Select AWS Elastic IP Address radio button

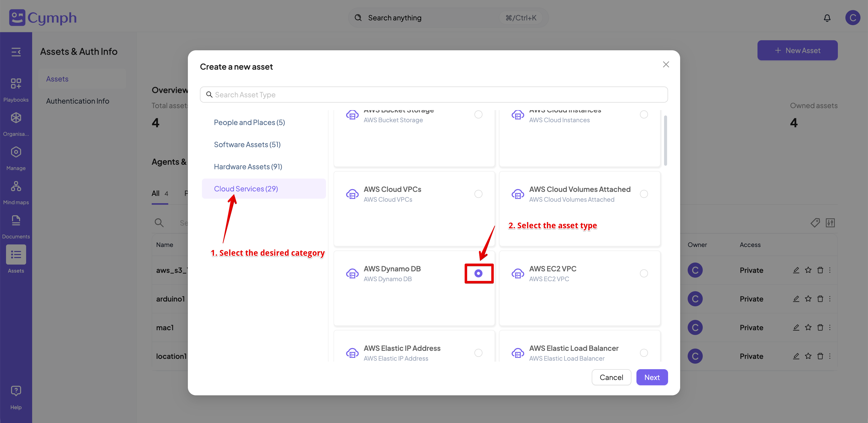point(478,353)
